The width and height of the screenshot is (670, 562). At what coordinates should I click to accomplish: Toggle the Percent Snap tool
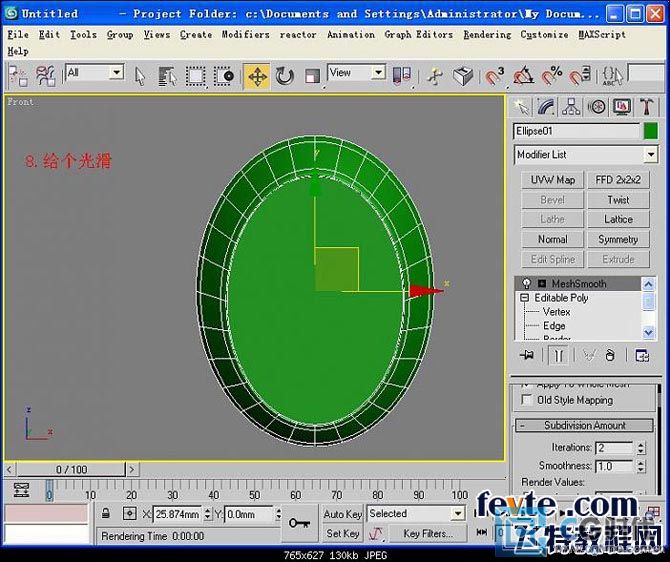click(x=552, y=77)
